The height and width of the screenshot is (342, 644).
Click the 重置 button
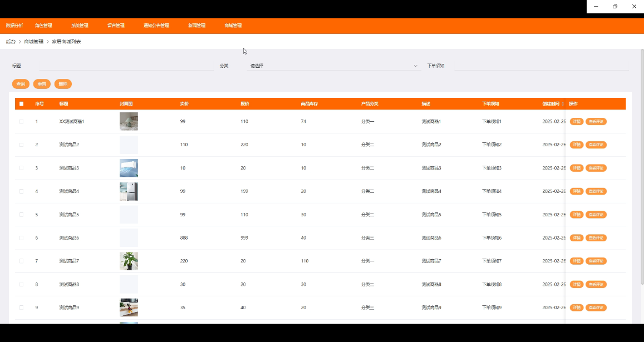tap(42, 84)
